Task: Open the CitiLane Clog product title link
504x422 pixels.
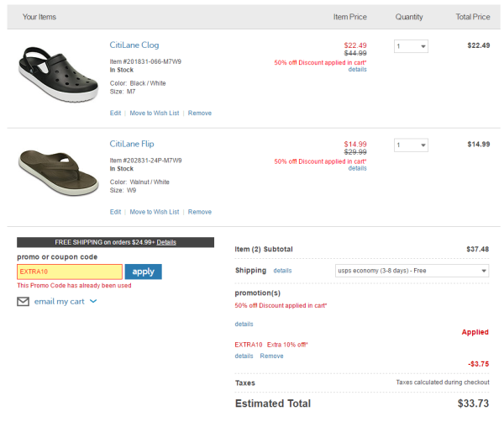Action: [134, 45]
